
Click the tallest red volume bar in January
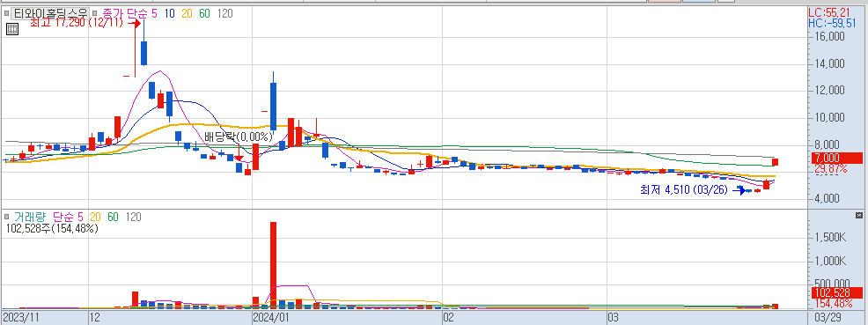(274, 264)
